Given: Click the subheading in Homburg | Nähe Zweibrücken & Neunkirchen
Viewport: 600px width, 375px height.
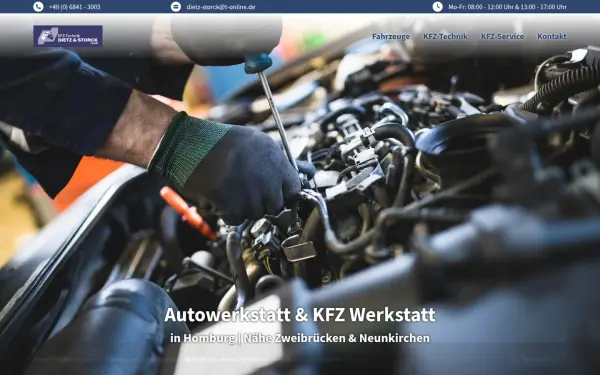Looking at the screenshot, I should click(x=300, y=338).
